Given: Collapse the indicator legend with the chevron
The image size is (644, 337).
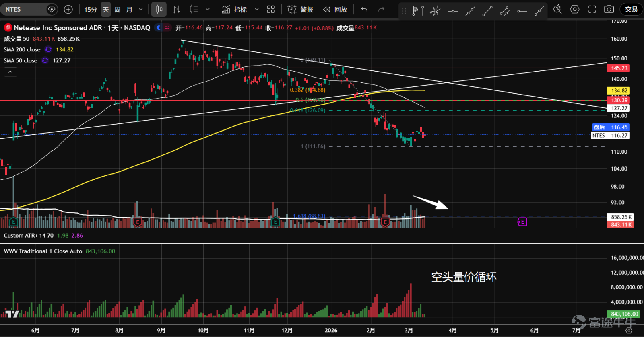Looking at the screenshot, I should click(x=10, y=72).
